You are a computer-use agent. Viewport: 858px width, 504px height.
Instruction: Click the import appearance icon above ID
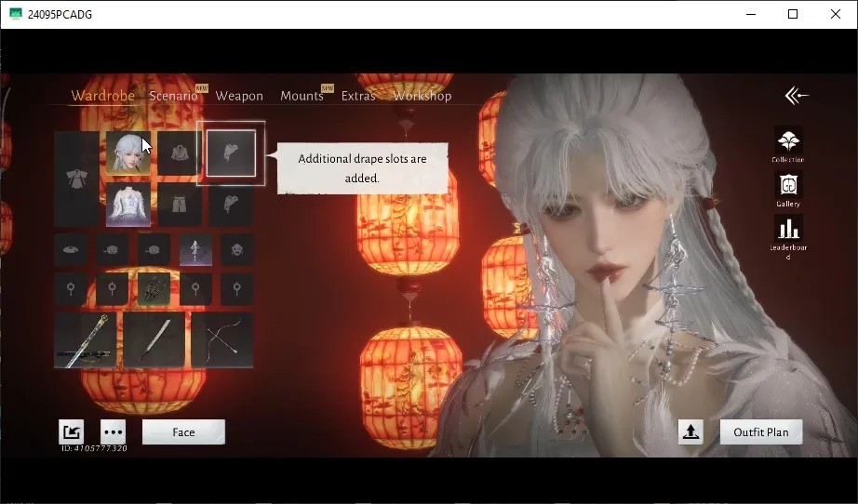pyautogui.click(x=71, y=431)
